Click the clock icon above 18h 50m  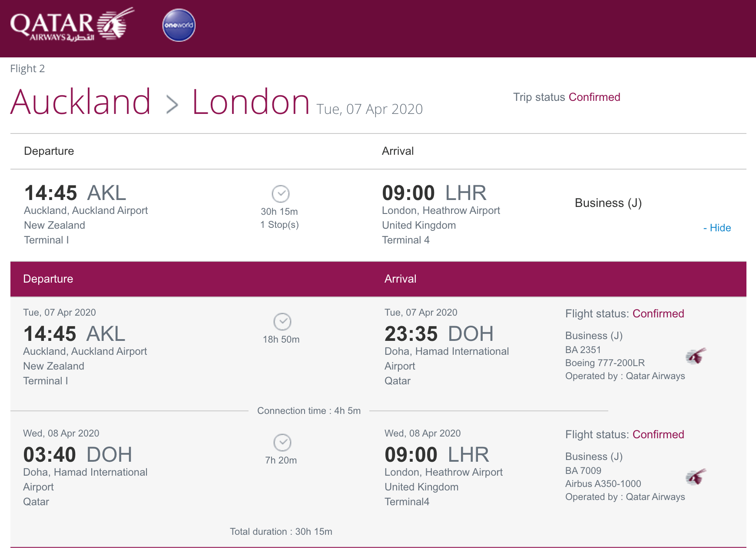(x=282, y=322)
